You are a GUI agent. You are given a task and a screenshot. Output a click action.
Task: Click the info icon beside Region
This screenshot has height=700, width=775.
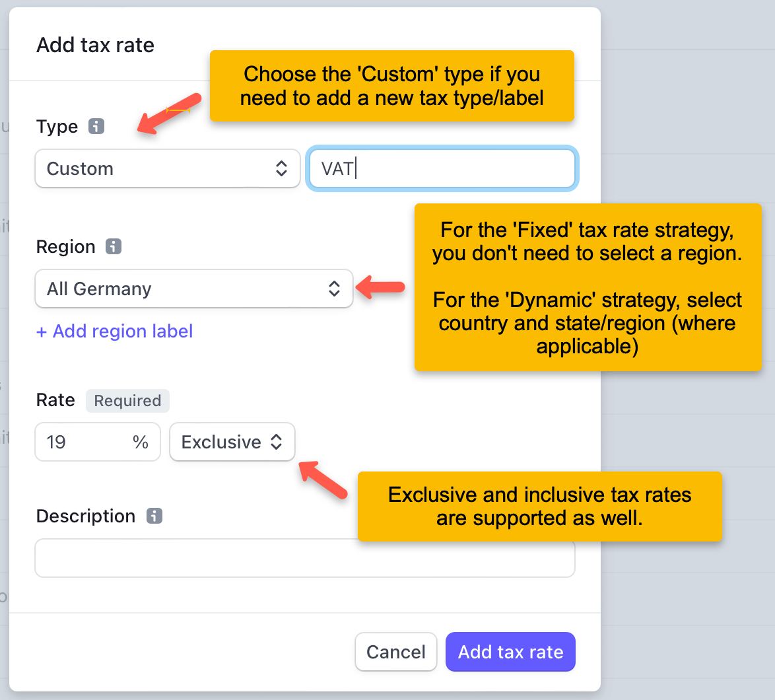coord(114,247)
